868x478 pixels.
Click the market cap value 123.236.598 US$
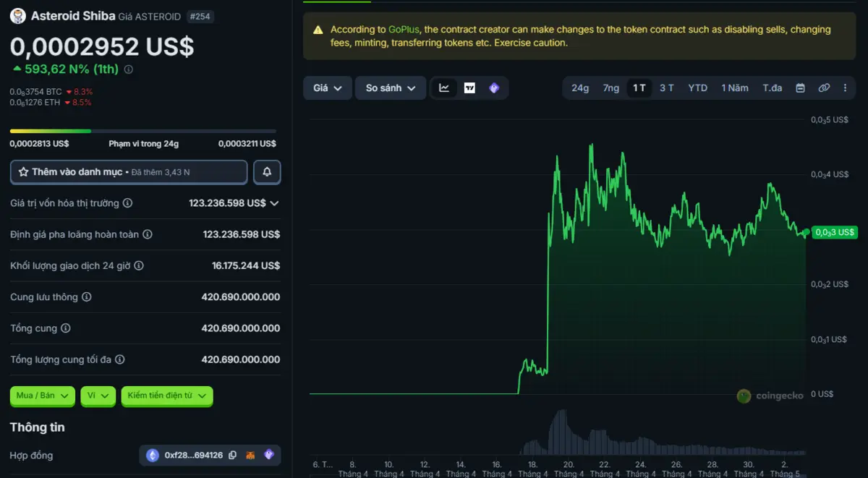(x=227, y=203)
